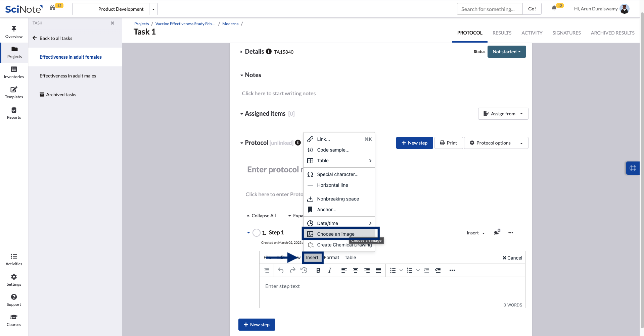Open the Not started status dropdown

(506, 52)
